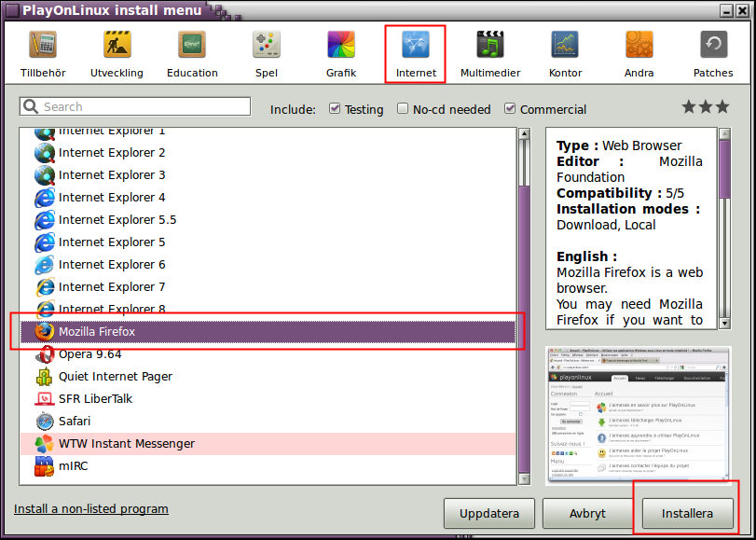Uncheck the Testing checkbox
Screen dimensions: 756x540
(x=335, y=108)
